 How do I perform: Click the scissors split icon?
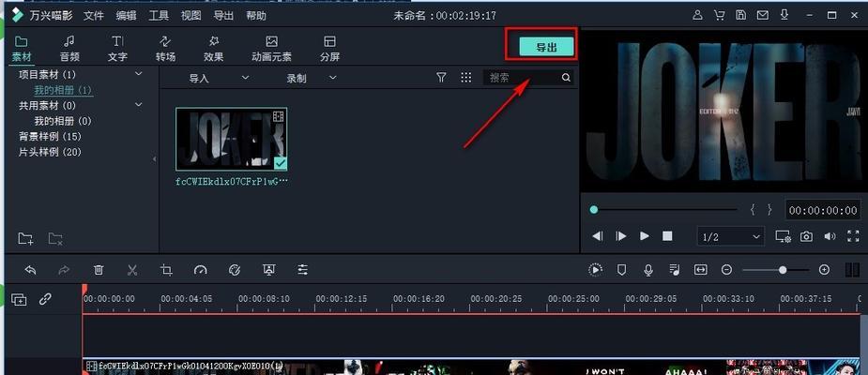(131, 270)
